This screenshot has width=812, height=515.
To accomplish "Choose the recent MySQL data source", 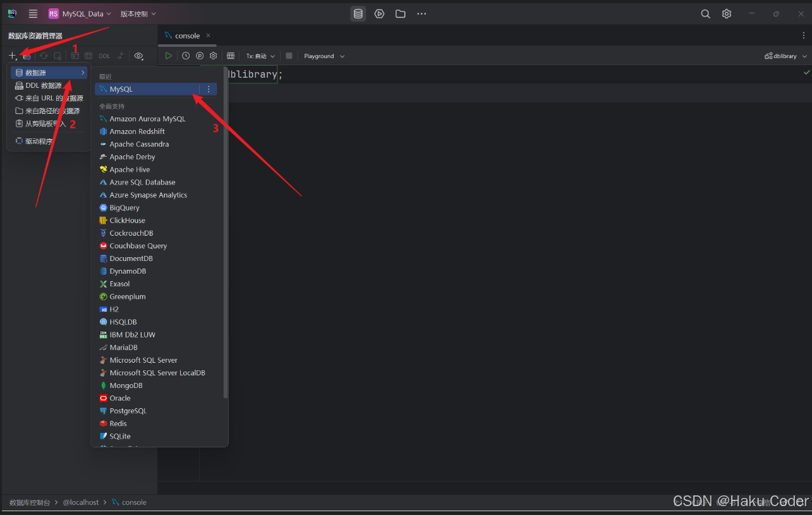I will click(x=147, y=90).
